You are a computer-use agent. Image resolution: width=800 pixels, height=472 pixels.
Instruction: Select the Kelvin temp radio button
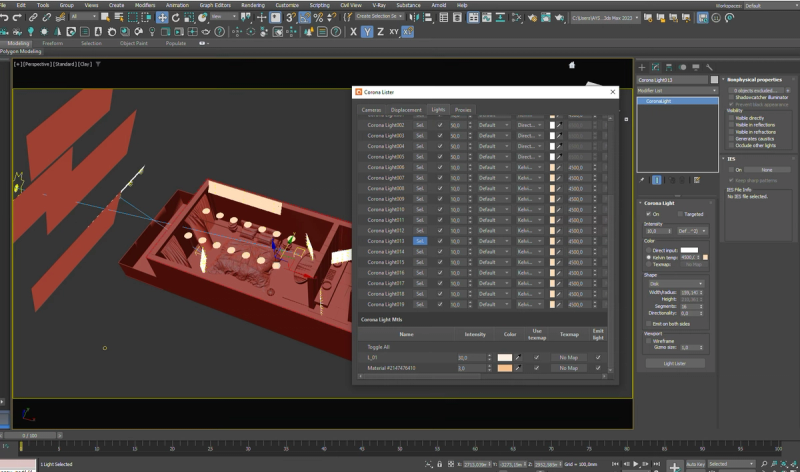pos(649,257)
